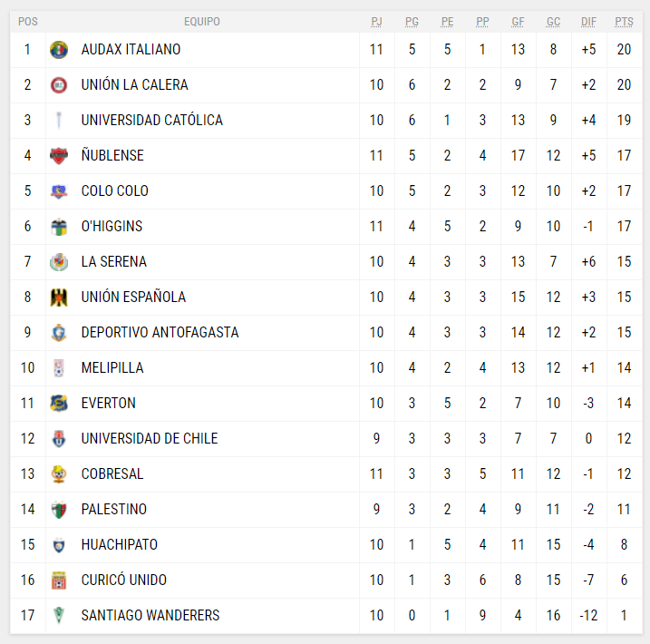Click the Everton team crest icon

click(59, 404)
